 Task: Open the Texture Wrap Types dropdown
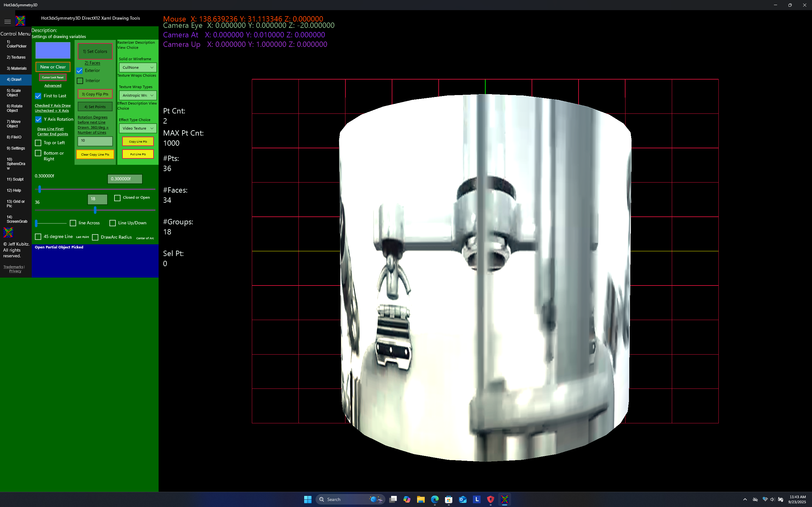pos(138,95)
